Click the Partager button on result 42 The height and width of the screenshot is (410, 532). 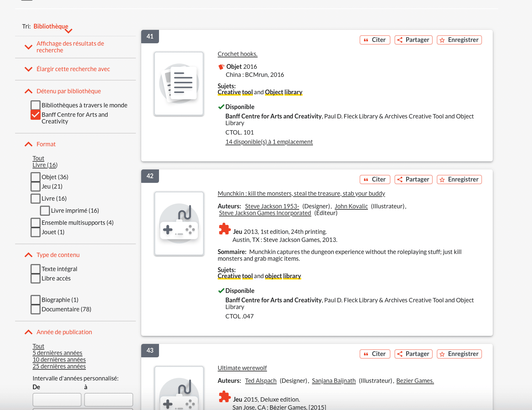point(414,180)
